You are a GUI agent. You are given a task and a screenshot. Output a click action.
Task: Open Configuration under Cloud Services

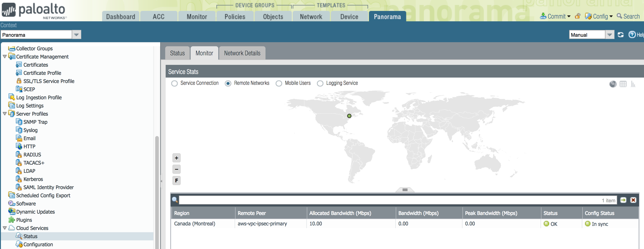(38, 244)
